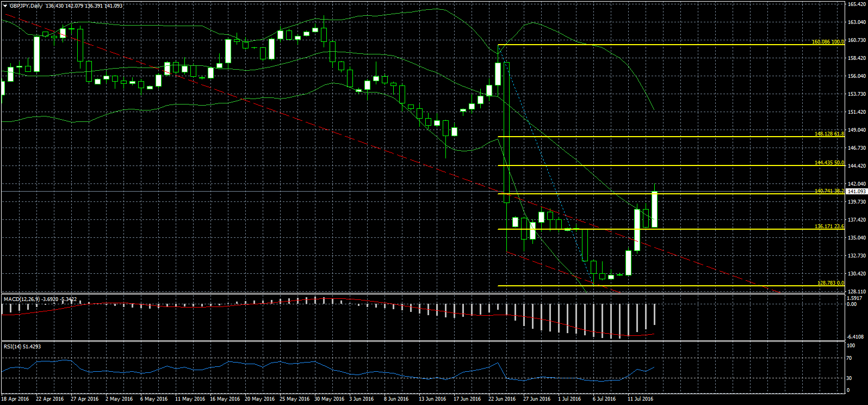Select the 148.128 61.8 Fibonacci level label

coord(829,134)
